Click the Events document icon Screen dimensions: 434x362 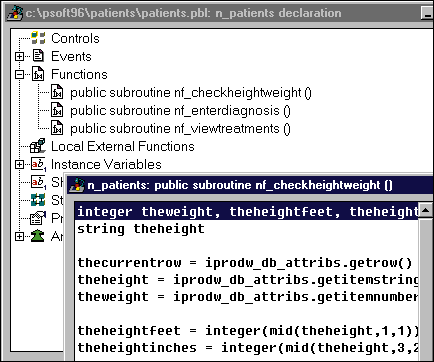[38, 56]
